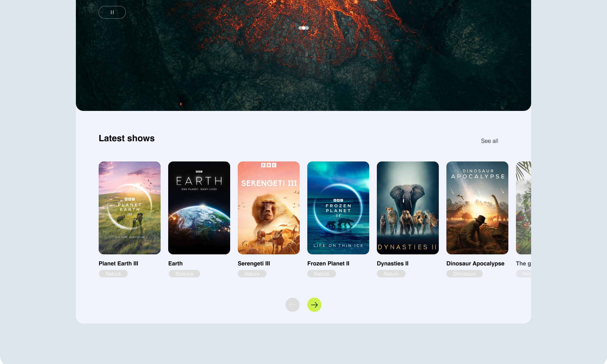Click Nature tag under Serengeti III
The height and width of the screenshot is (364, 607).
coord(252,274)
